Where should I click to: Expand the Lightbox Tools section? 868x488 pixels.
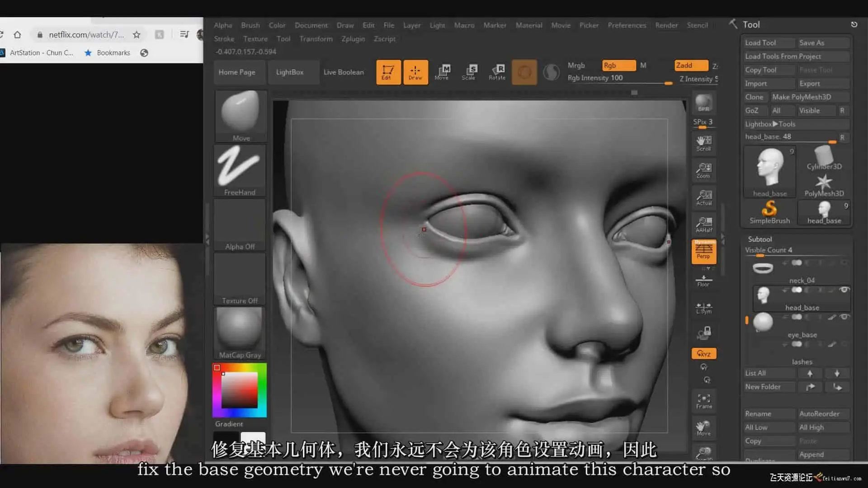click(770, 124)
